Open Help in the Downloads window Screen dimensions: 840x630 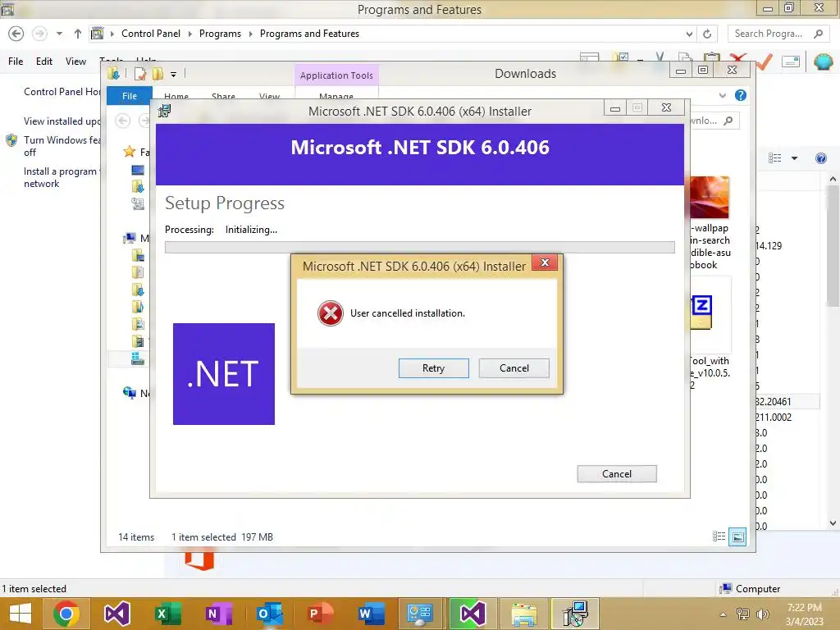pos(741,95)
